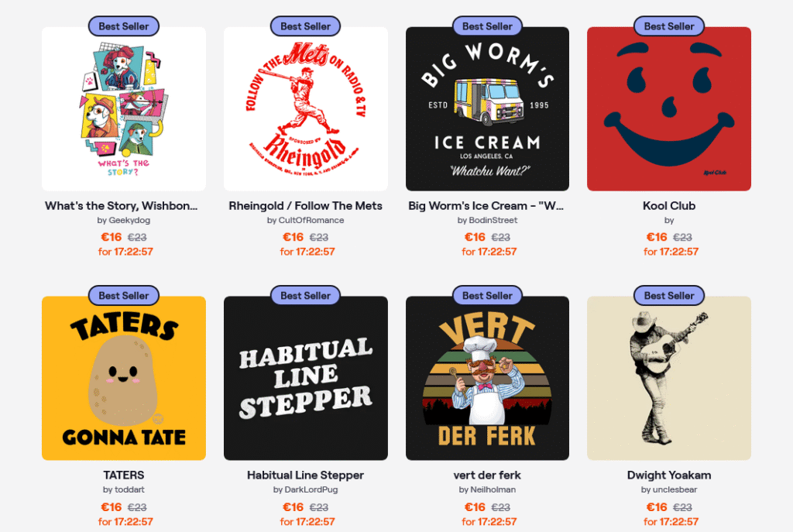
Task: Open the Habitual Line Stepper design image
Action: 305,378
